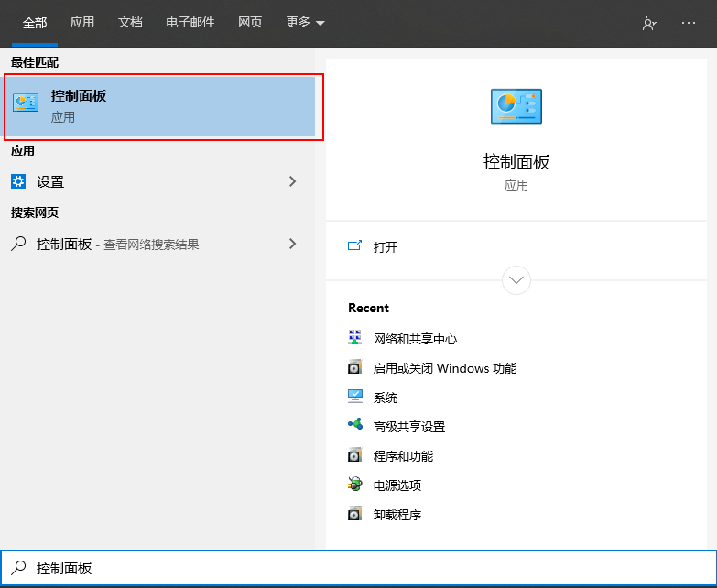Switch to the 应用 filter tab
Image resolution: width=717 pixels, height=588 pixels.
pyautogui.click(x=82, y=23)
